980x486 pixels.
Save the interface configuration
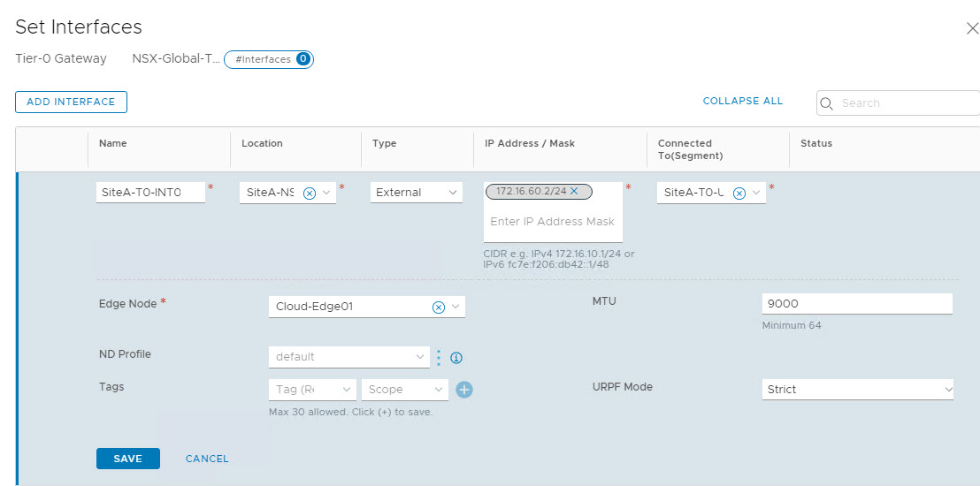[x=127, y=459]
